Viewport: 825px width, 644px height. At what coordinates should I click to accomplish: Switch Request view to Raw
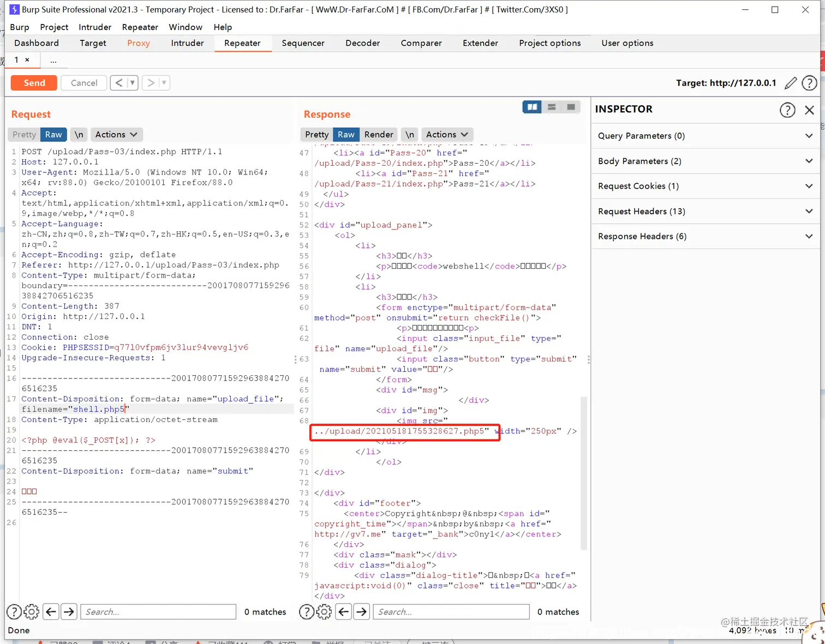pos(53,135)
